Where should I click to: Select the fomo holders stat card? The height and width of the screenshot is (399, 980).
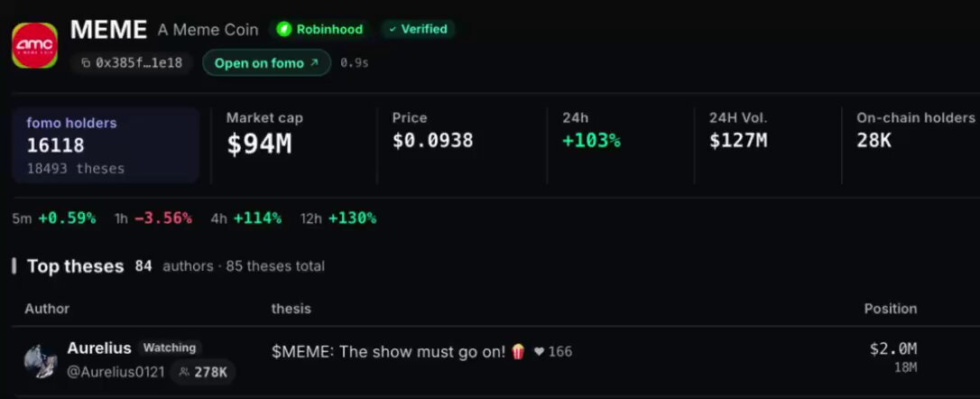(x=106, y=145)
